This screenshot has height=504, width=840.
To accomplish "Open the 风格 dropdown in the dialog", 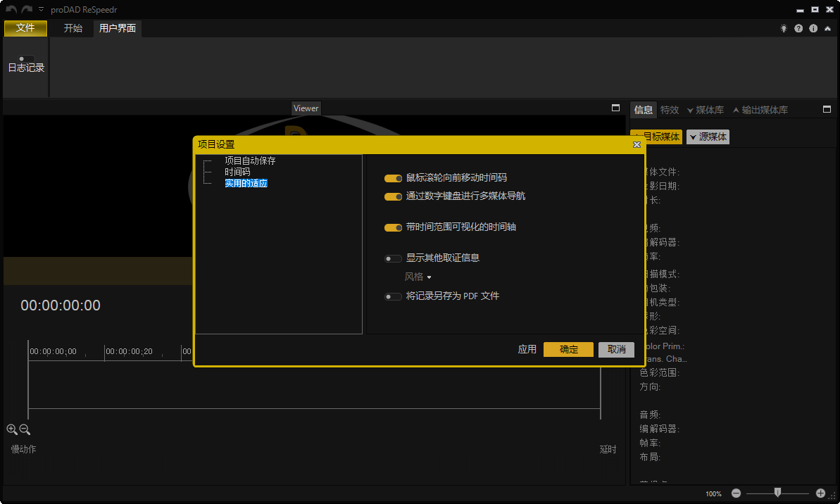I will [418, 277].
